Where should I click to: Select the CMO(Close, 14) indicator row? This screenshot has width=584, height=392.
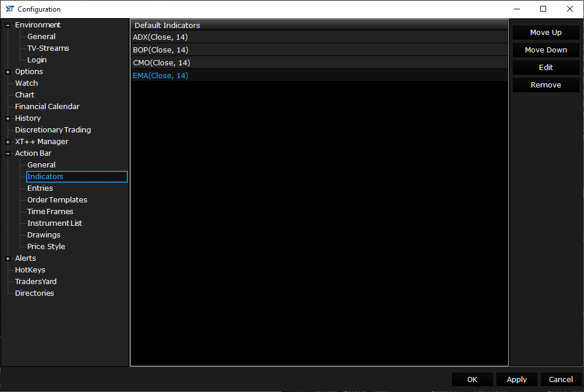click(x=161, y=63)
